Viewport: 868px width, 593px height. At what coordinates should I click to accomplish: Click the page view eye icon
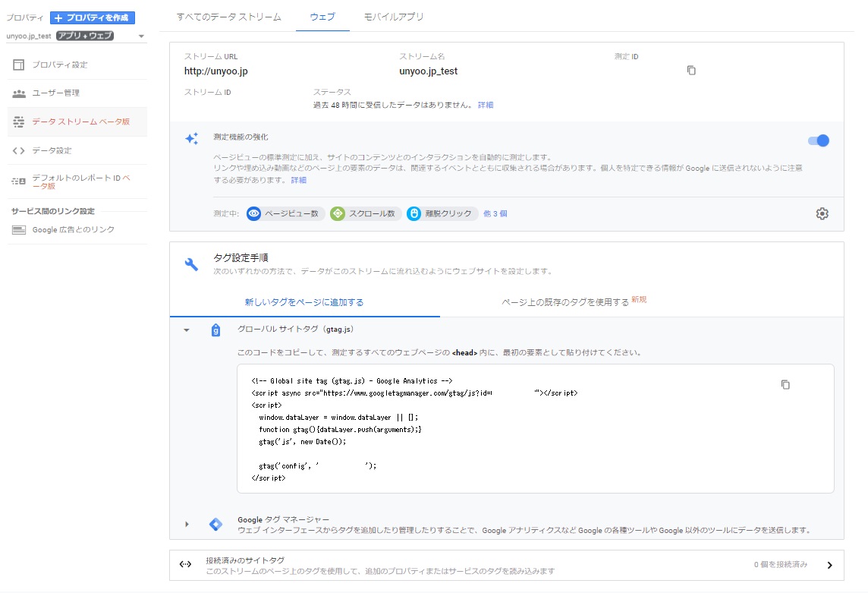(253, 213)
